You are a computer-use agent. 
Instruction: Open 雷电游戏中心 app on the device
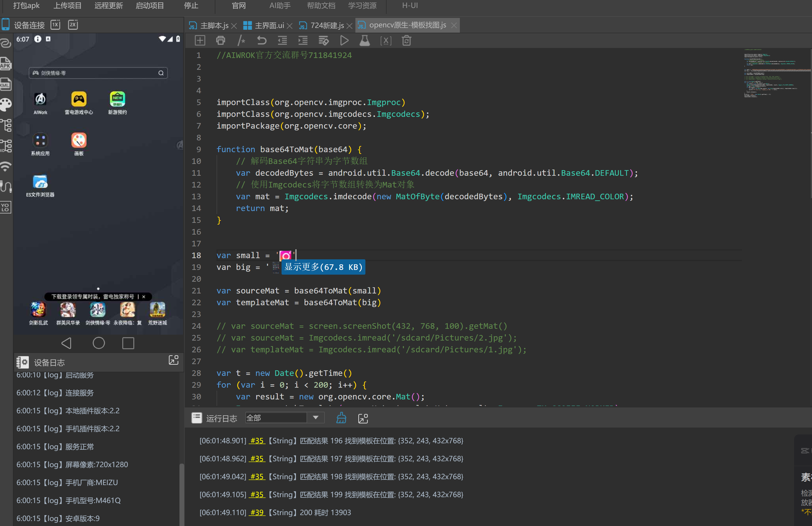[79, 103]
